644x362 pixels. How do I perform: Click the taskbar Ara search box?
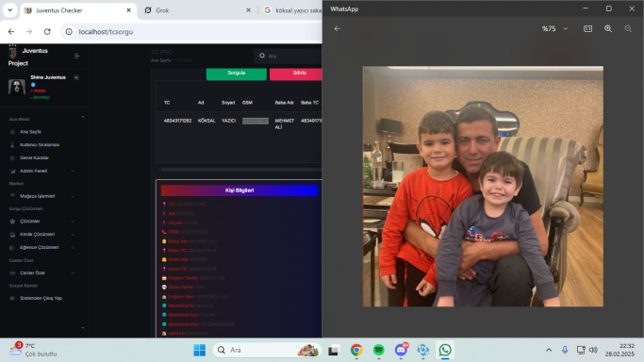267,350
